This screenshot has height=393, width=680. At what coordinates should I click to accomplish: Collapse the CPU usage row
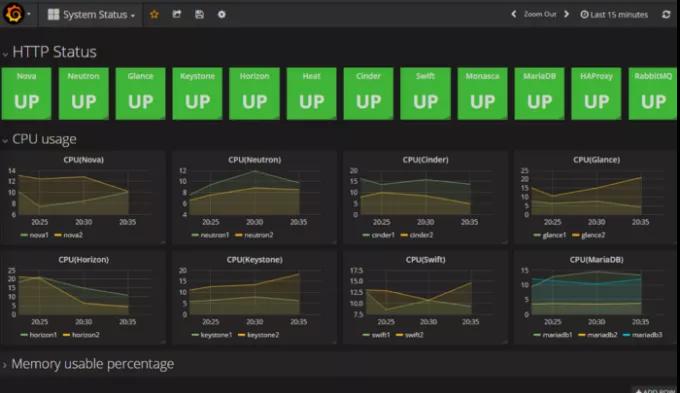(x=5, y=141)
